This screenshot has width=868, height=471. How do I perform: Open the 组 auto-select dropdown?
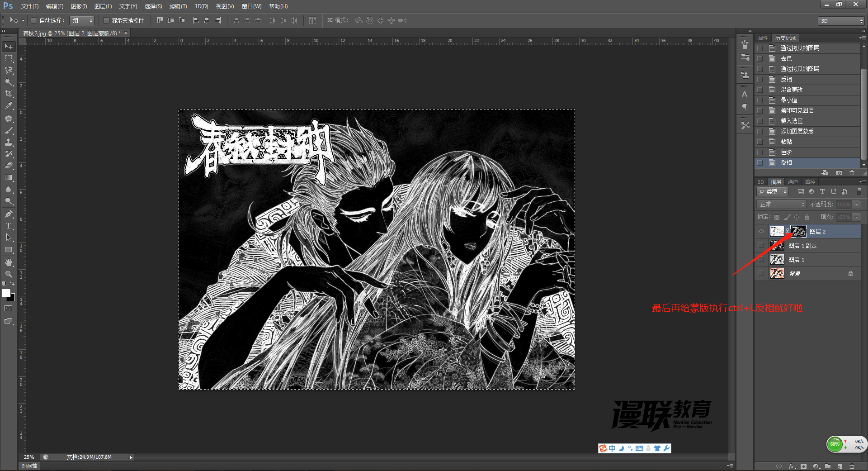point(82,20)
